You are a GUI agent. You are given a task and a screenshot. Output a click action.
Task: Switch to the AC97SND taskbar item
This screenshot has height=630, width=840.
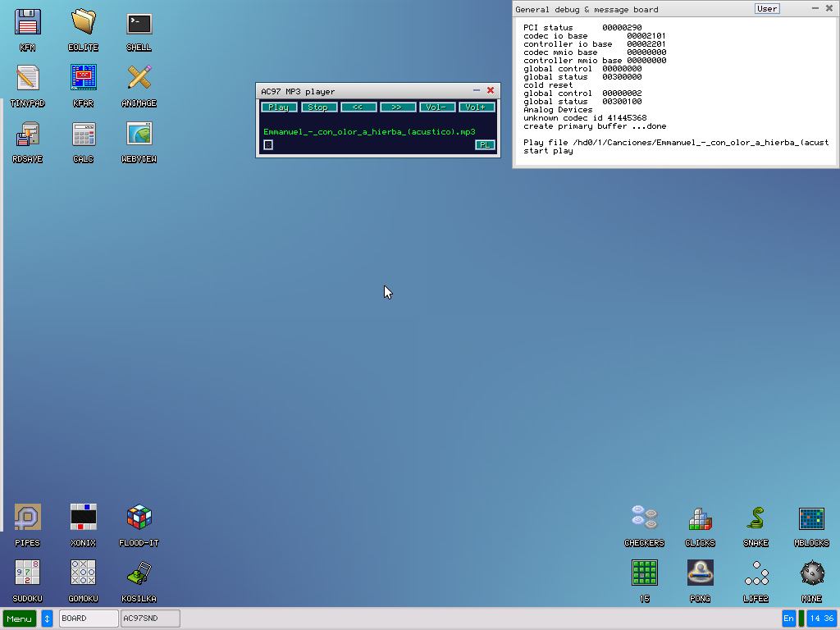pyautogui.click(x=150, y=619)
